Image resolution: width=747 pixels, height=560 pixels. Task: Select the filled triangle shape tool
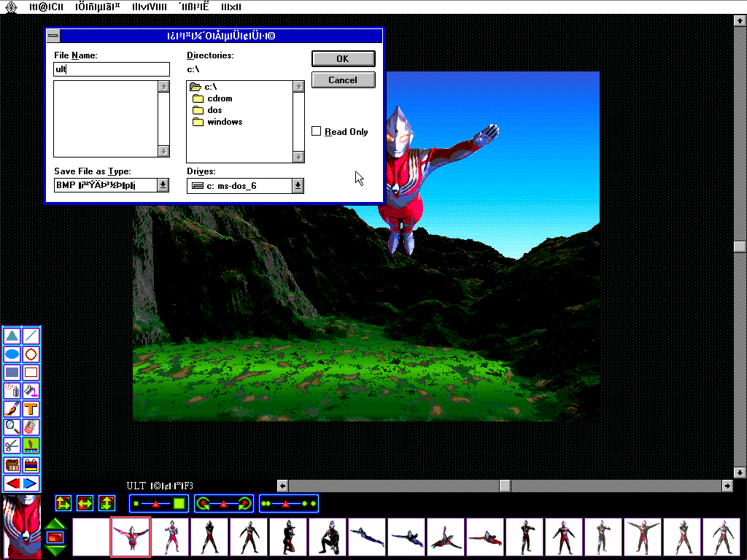point(12,335)
